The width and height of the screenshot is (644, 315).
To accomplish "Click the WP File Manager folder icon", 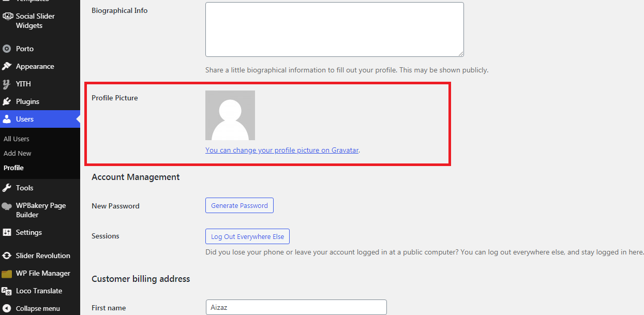I will (7, 274).
